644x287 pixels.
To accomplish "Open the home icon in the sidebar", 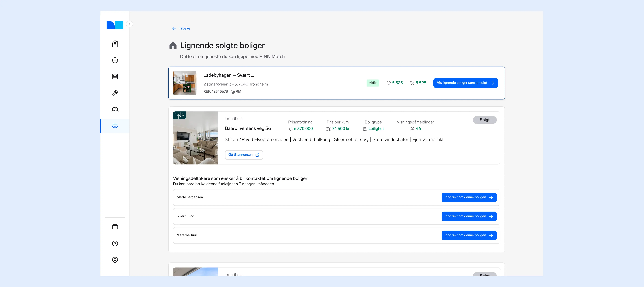I will pyautogui.click(x=115, y=44).
